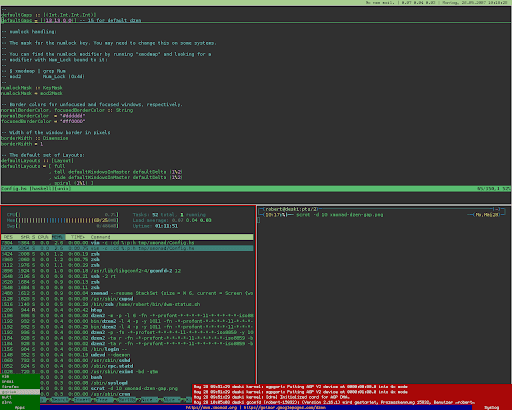The height and width of the screenshot is (410, 512).
Task: Choose the highlighted entry in the Apps menu
Action: [20, 392]
